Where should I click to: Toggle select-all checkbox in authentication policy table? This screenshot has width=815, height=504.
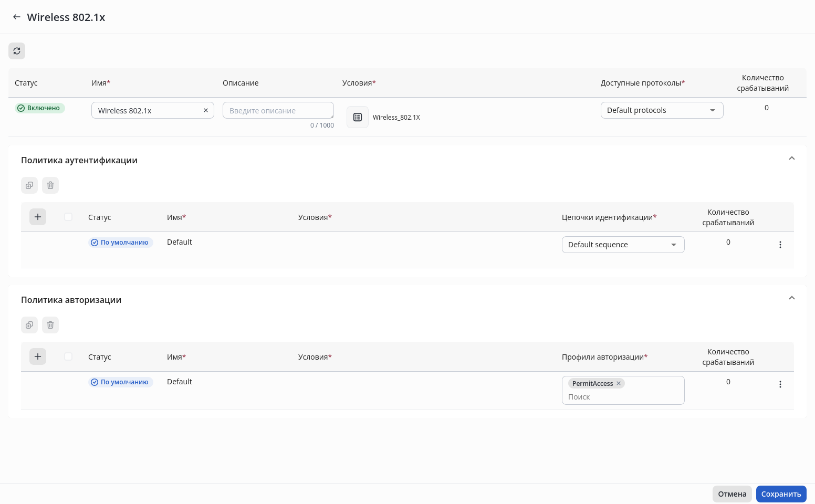68,217
